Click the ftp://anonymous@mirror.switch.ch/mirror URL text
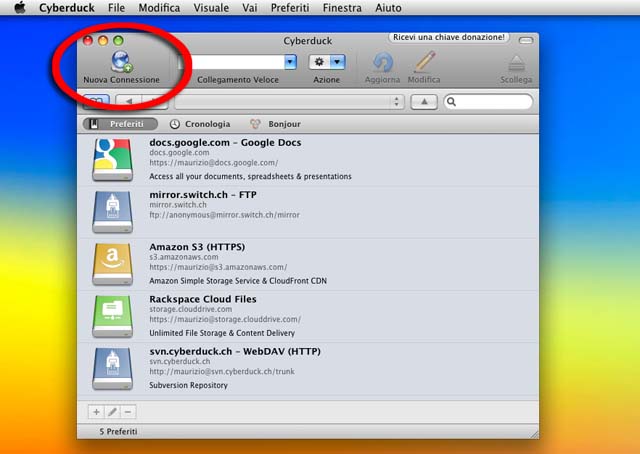640x454 pixels. pyautogui.click(x=224, y=215)
